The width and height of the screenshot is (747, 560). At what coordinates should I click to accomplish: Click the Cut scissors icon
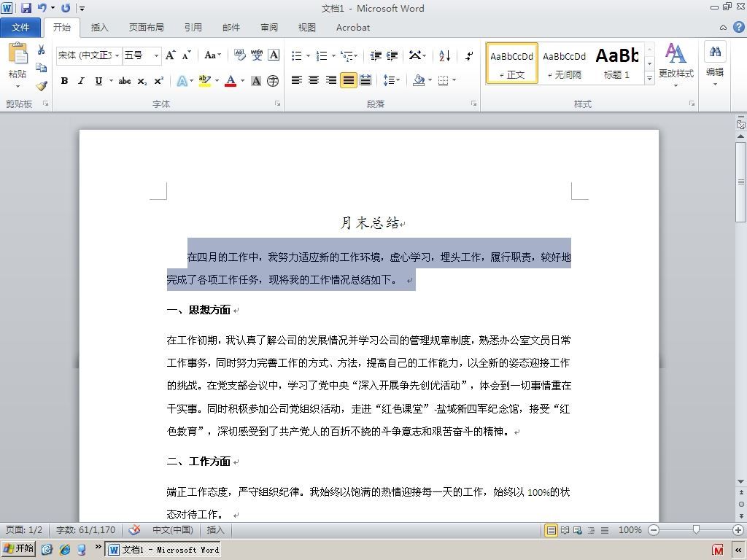42,50
